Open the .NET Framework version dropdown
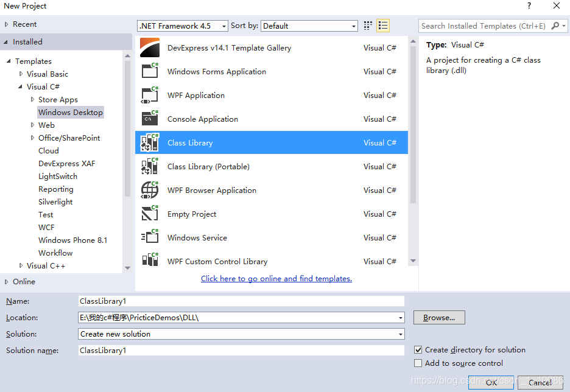This screenshot has width=570, height=392. click(183, 26)
